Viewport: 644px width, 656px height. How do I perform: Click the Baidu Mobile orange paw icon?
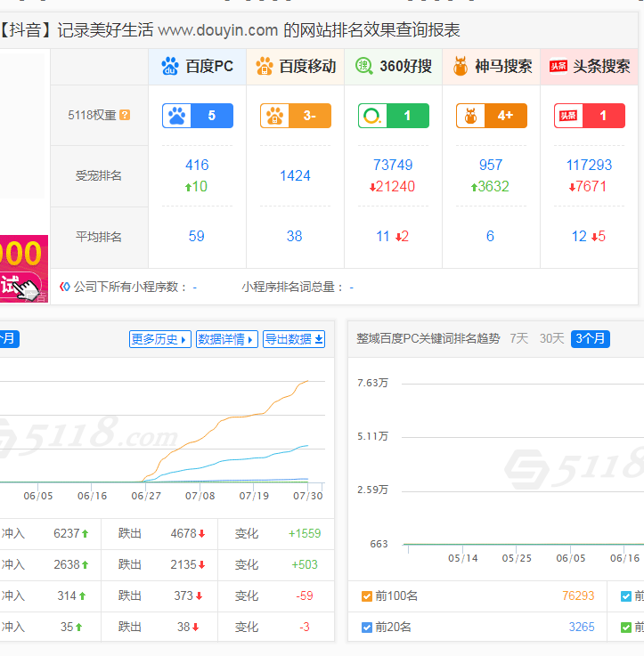coord(265,66)
